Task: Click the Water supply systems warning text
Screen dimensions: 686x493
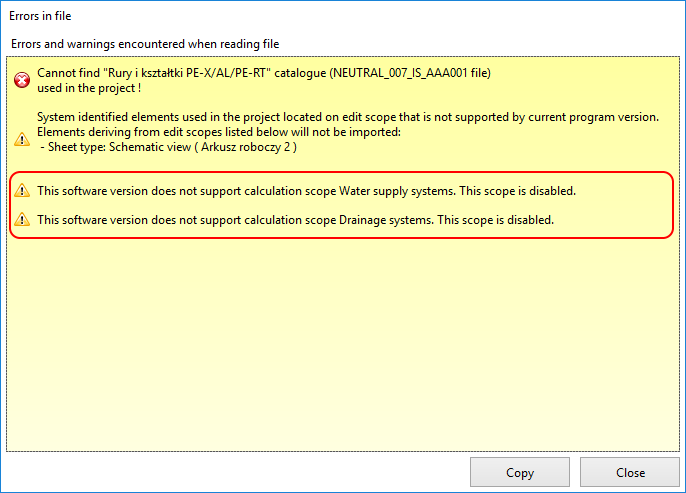Action: pyautogui.click(x=306, y=191)
